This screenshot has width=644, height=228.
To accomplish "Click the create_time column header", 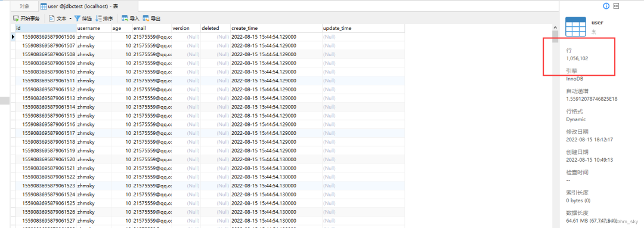I will click(276, 28).
